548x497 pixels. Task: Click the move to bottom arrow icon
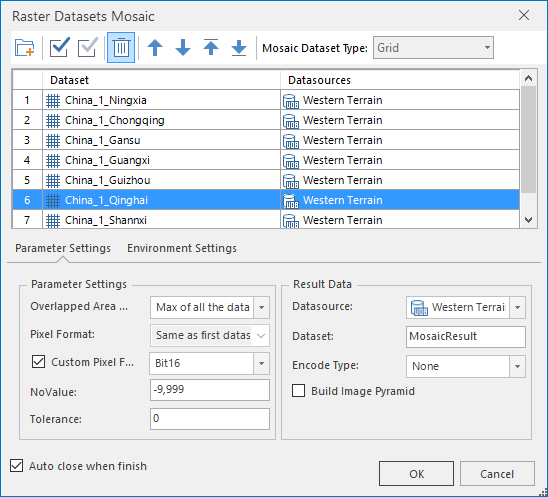pyautogui.click(x=239, y=48)
